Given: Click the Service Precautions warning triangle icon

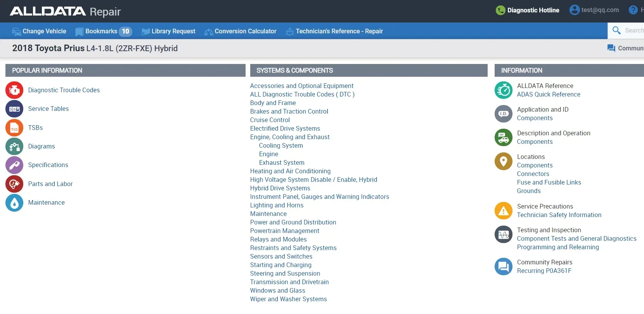Looking at the screenshot, I should (504, 211).
